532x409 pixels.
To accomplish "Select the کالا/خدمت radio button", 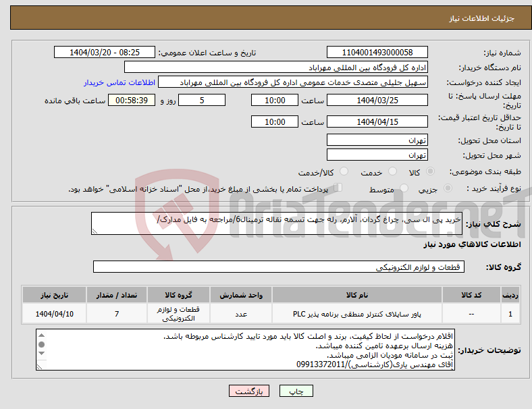I will tap(344, 171).
